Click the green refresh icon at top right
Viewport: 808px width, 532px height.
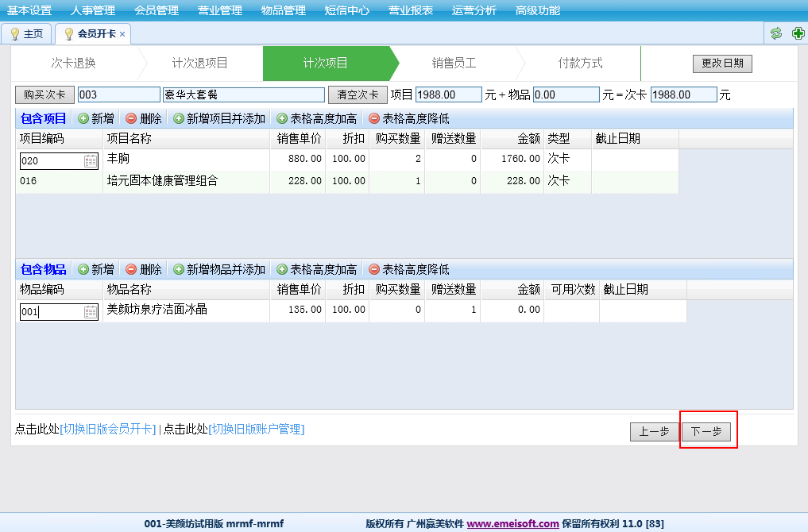[776, 33]
